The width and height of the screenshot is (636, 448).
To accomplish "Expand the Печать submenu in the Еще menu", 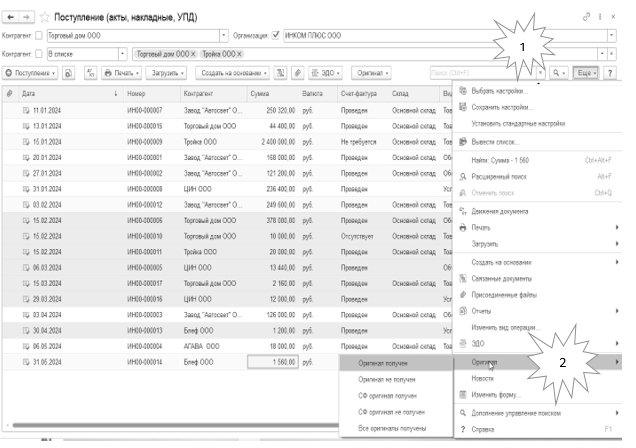I will coord(537,227).
